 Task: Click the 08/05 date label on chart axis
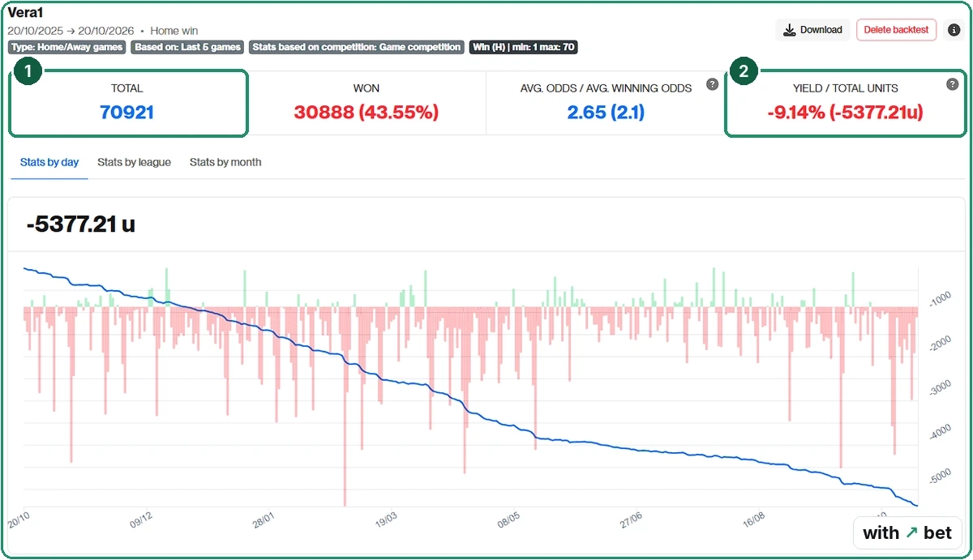coord(508,519)
